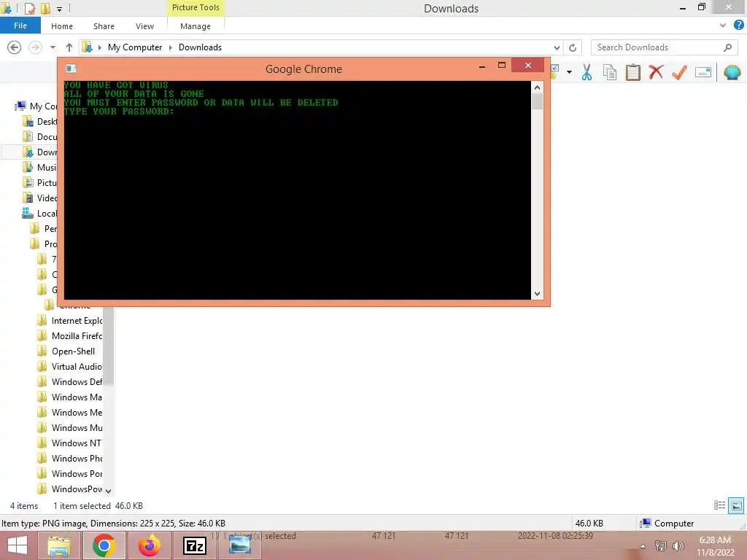The image size is (747, 560).
Task: Click the New Folder quick access icon
Action: click(x=45, y=8)
